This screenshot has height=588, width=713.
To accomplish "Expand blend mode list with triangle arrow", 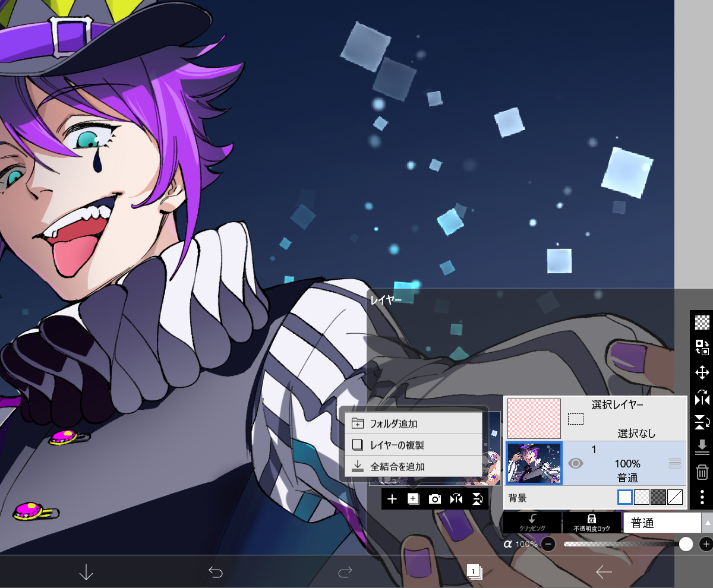I will pyautogui.click(x=707, y=523).
